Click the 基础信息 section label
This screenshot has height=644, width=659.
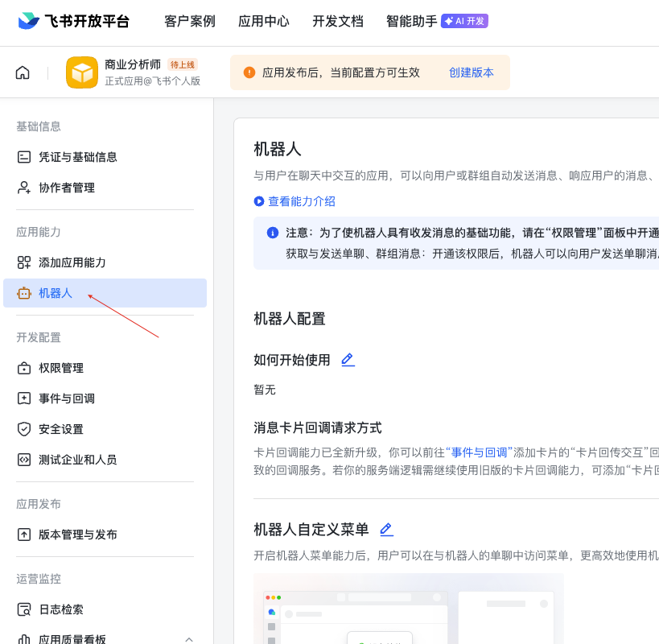tap(39, 126)
